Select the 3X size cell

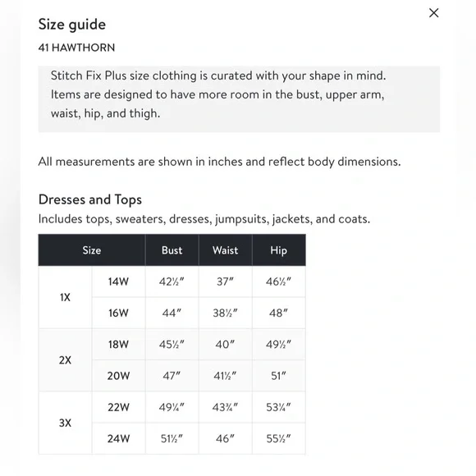click(x=65, y=423)
